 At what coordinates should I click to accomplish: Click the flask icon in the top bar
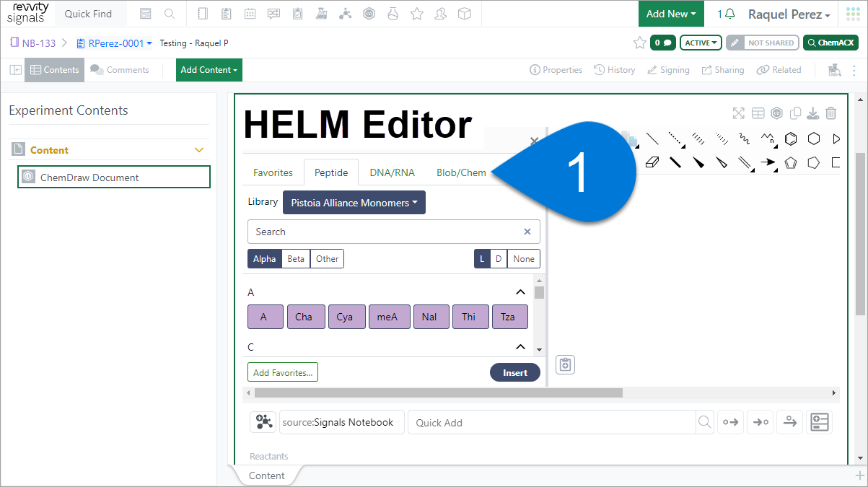[393, 14]
